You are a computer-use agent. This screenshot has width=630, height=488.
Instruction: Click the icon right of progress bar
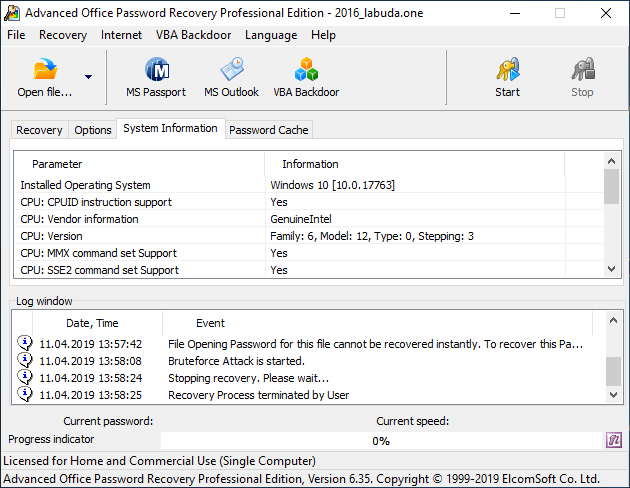pos(615,440)
